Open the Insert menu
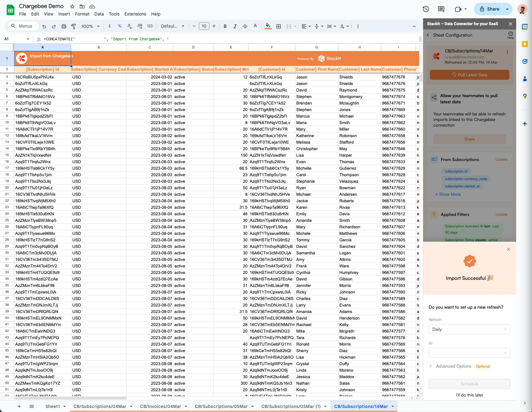This screenshot has height=412, width=532. coord(64,14)
